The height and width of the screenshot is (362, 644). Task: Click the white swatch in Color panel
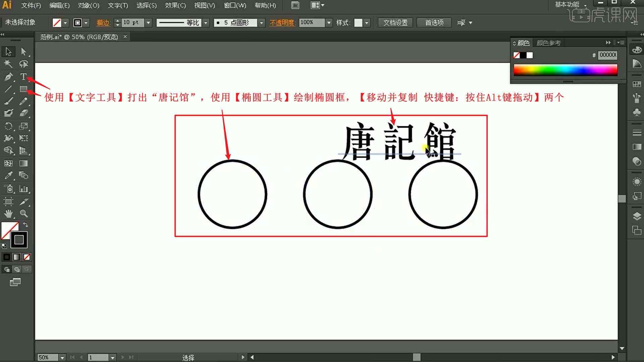tap(530, 55)
